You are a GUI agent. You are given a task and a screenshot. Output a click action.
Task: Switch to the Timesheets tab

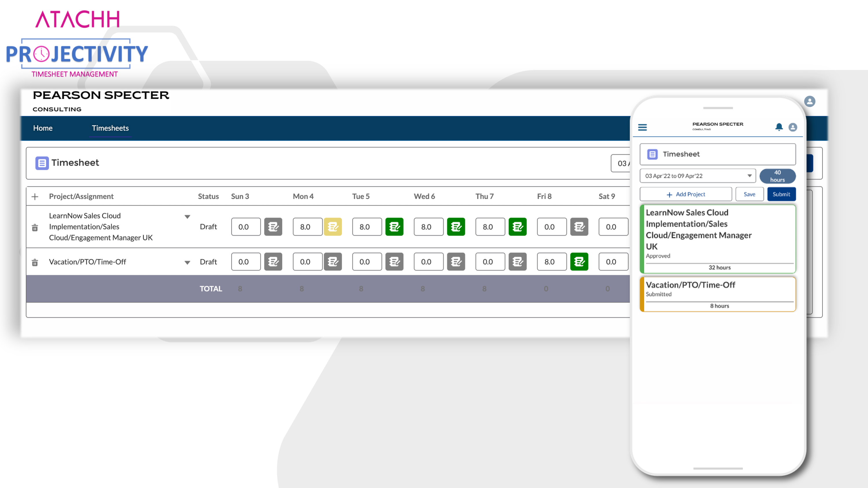[110, 128]
